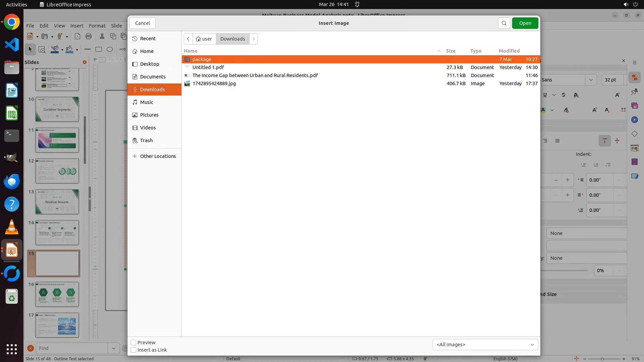Viewport: 644px width, 362px height.
Task: Cancel the Insert Image dialog
Action: pyautogui.click(x=142, y=23)
